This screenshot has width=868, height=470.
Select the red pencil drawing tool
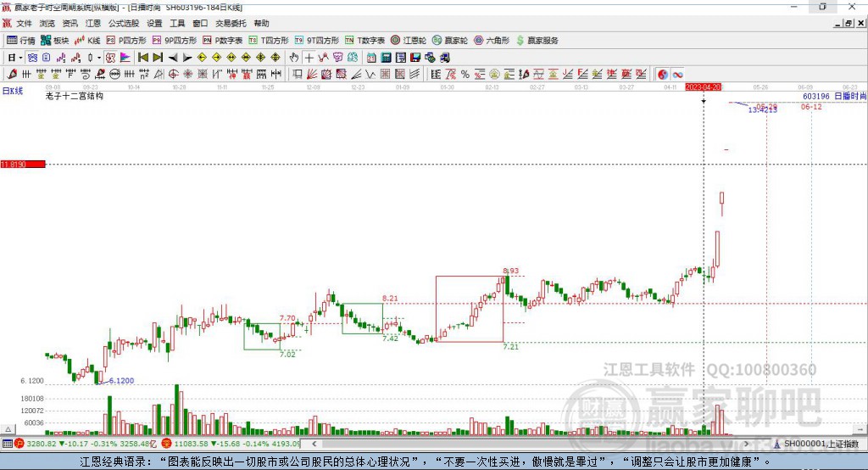(12, 75)
